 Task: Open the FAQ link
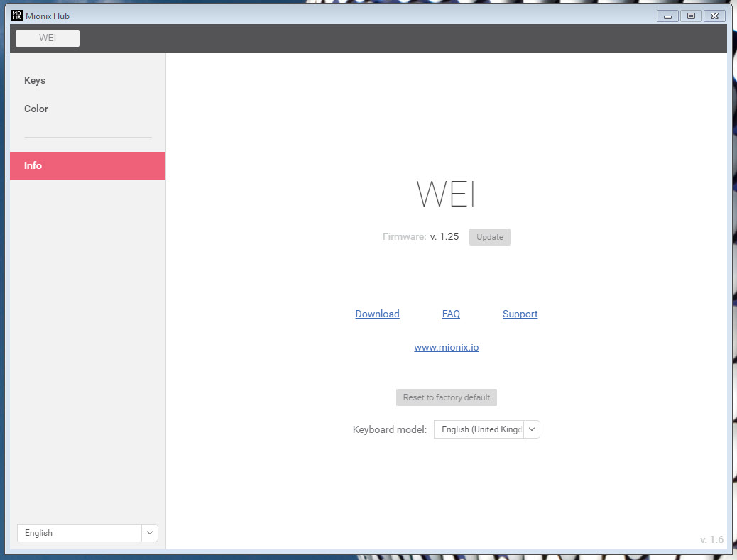(451, 314)
